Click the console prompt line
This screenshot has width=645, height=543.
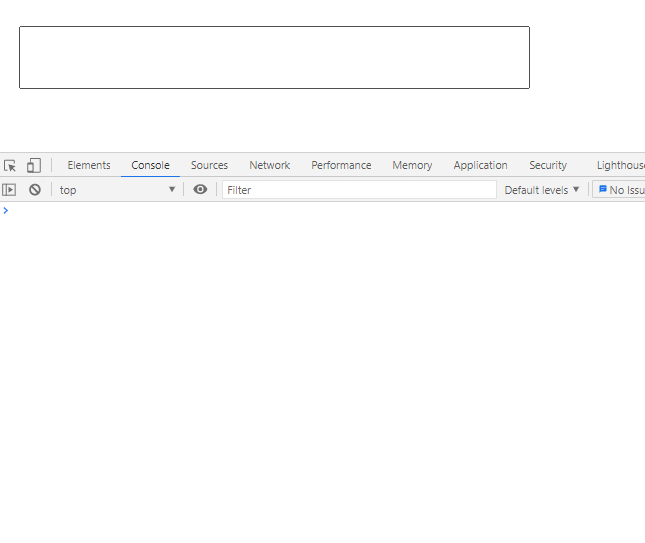tap(322, 211)
